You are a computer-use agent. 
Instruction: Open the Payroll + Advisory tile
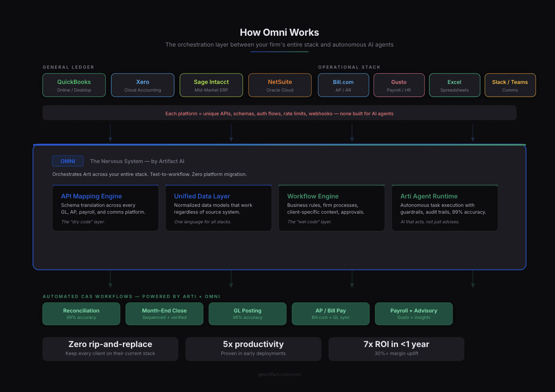click(x=414, y=314)
